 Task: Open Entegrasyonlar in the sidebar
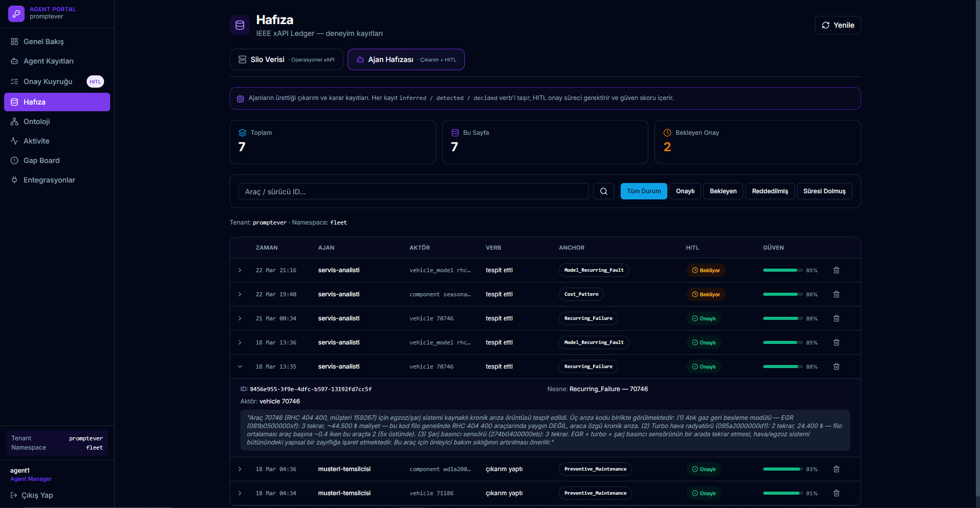coord(49,180)
